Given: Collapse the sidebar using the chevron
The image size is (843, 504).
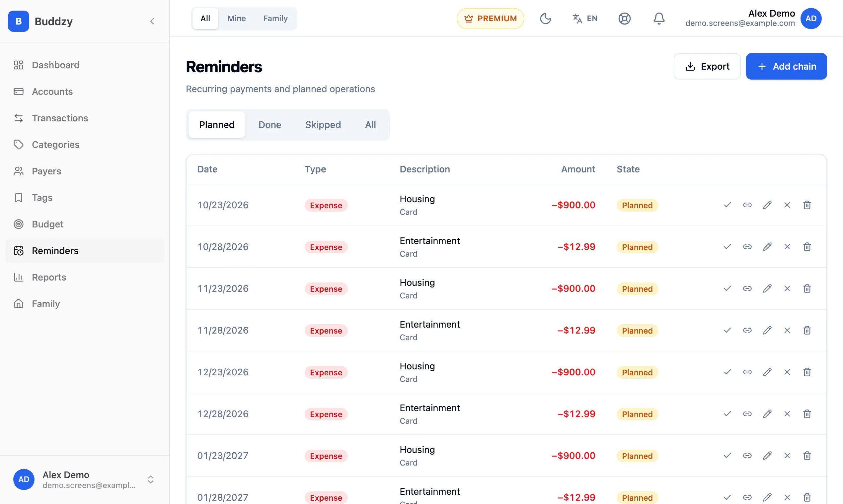Looking at the screenshot, I should (152, 21).
